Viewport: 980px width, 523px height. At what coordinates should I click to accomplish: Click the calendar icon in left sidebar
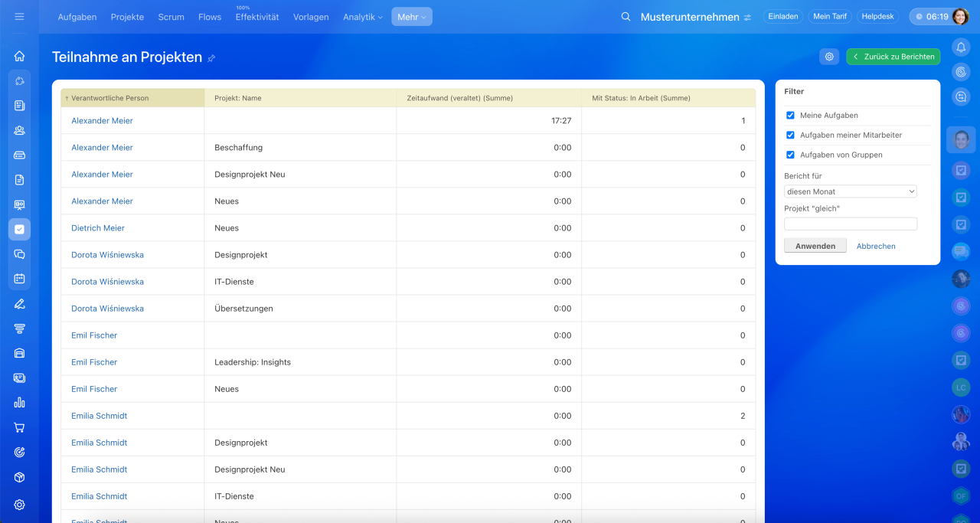click(x=19, y=279)
